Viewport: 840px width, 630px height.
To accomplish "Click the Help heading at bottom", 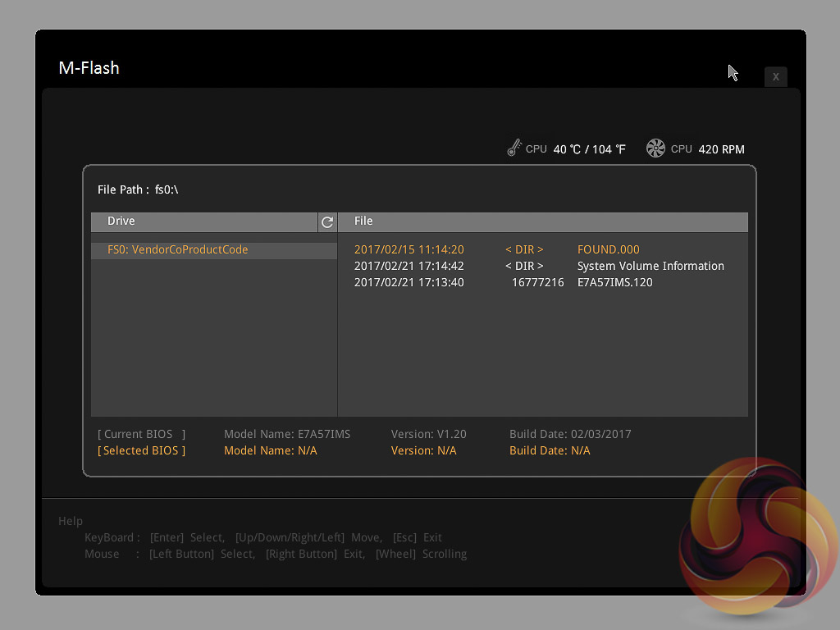I will 71,522.
